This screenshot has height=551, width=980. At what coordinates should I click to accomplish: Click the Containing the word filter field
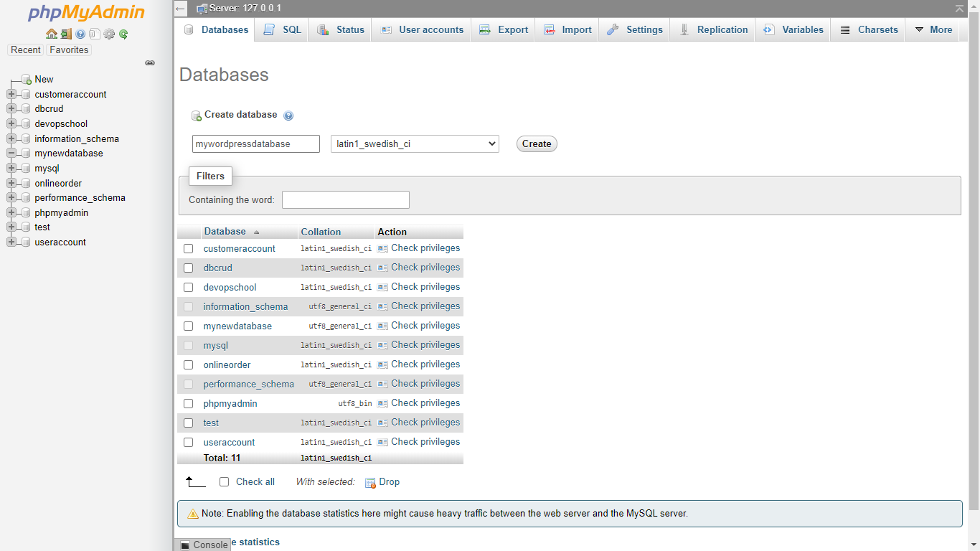pos(346,200)
